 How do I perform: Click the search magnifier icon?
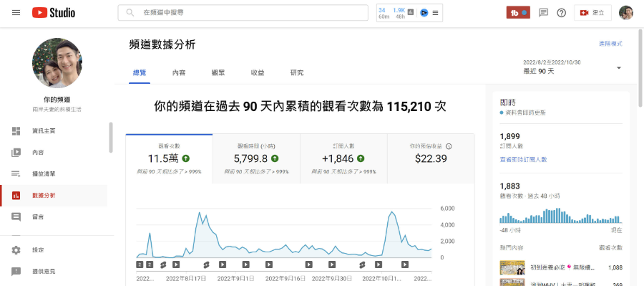[x=130, y=13]
